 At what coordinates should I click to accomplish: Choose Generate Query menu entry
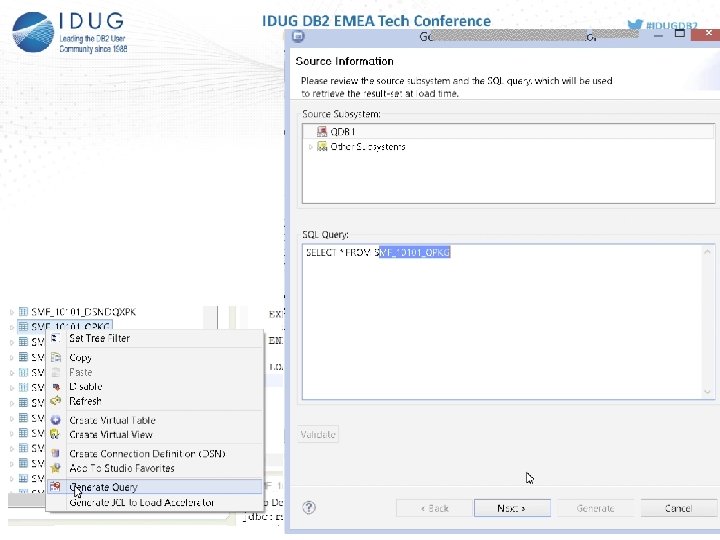(155, 487)
